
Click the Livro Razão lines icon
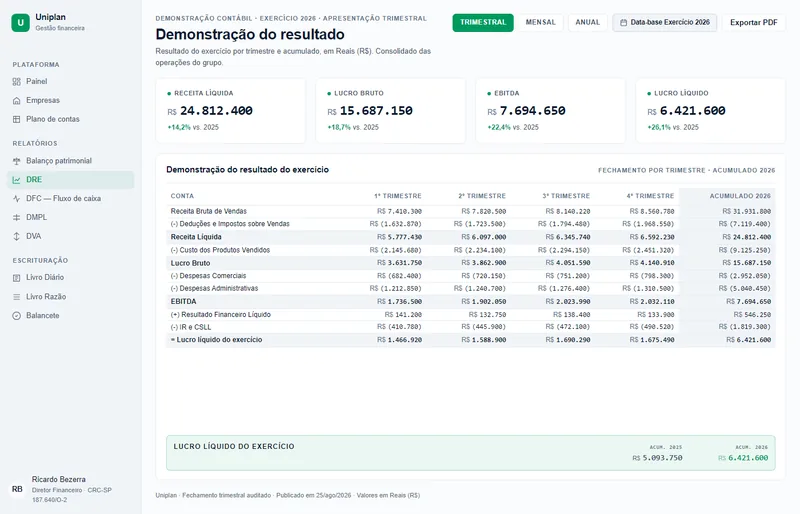click(17, 297)
